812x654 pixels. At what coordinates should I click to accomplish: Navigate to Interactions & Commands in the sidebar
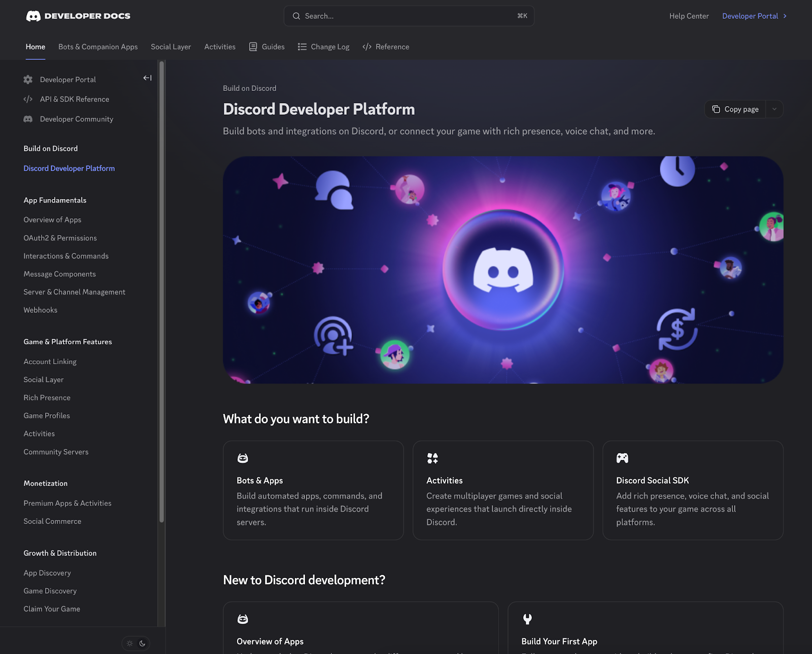click(x=66, y=256)
